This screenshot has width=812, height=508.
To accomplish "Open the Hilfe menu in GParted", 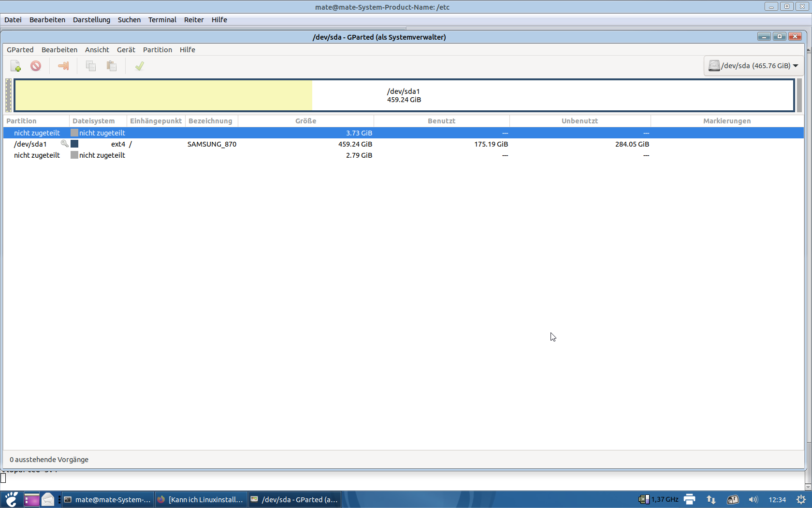I will [188, 50].
